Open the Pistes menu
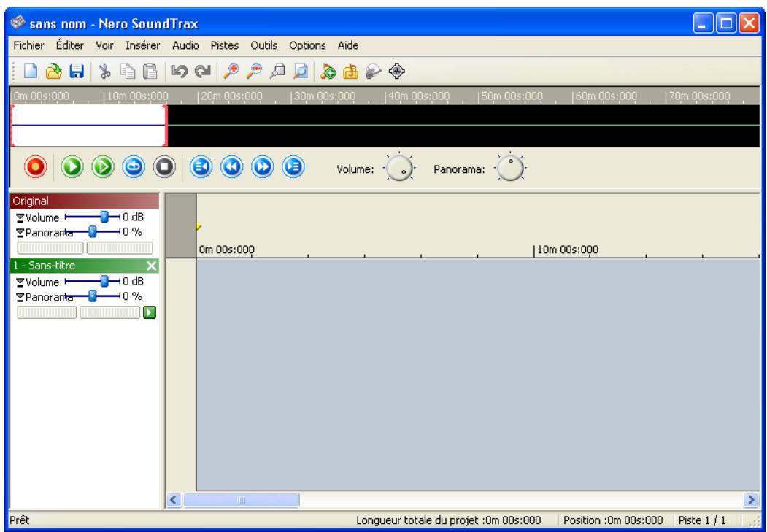767x532 pixels. tap(225, 45)
